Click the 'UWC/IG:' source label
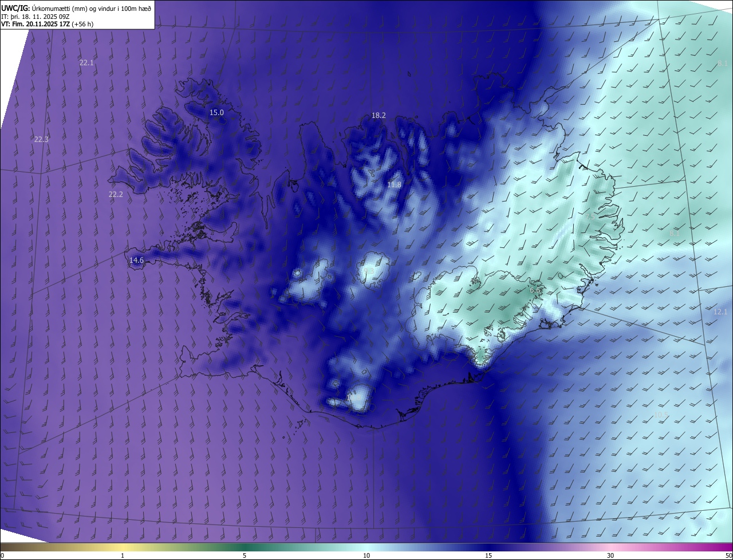Viewport: 733px width, 560px height. coord(15,7)
